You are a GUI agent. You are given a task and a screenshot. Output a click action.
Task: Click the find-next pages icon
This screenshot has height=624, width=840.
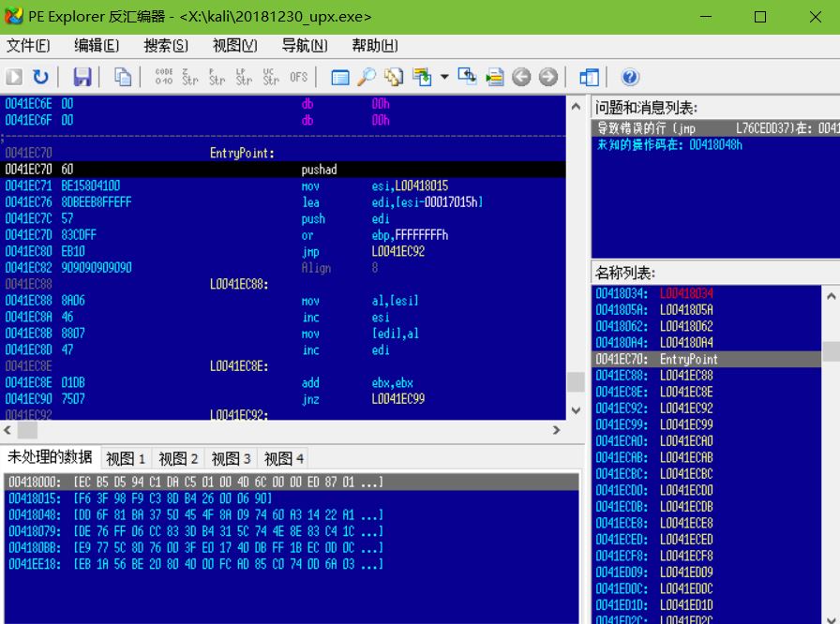click(394, 77)
